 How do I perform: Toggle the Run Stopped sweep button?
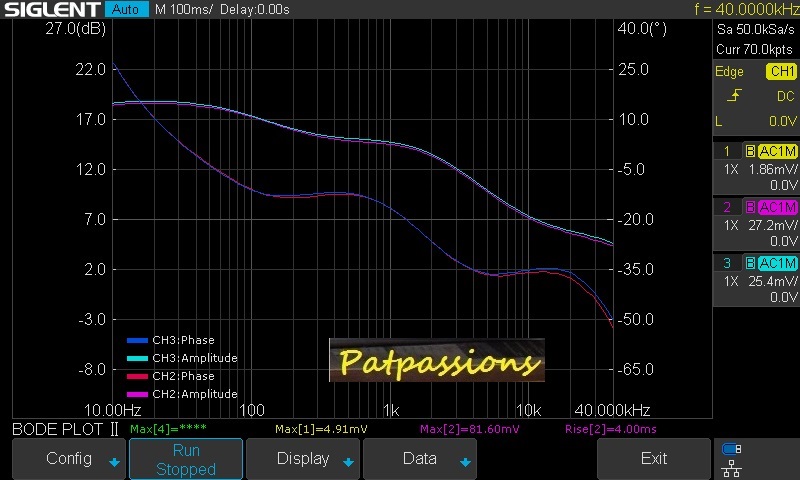[x=186, y=459]
